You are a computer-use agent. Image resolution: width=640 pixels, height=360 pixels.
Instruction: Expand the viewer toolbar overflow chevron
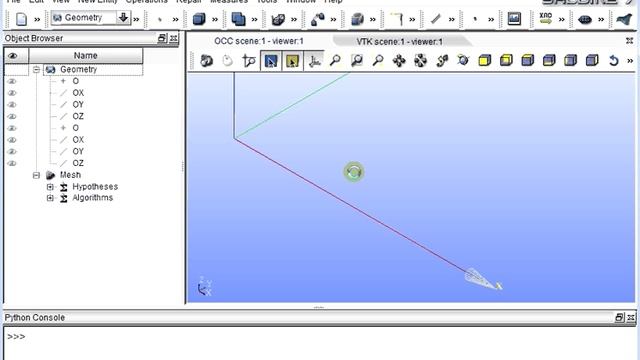click(630, 61)
